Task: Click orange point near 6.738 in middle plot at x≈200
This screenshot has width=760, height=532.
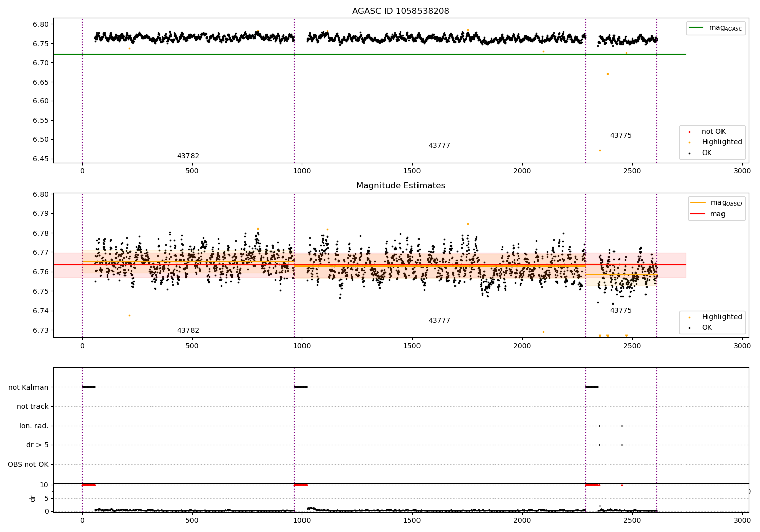Action: (129, 315)
